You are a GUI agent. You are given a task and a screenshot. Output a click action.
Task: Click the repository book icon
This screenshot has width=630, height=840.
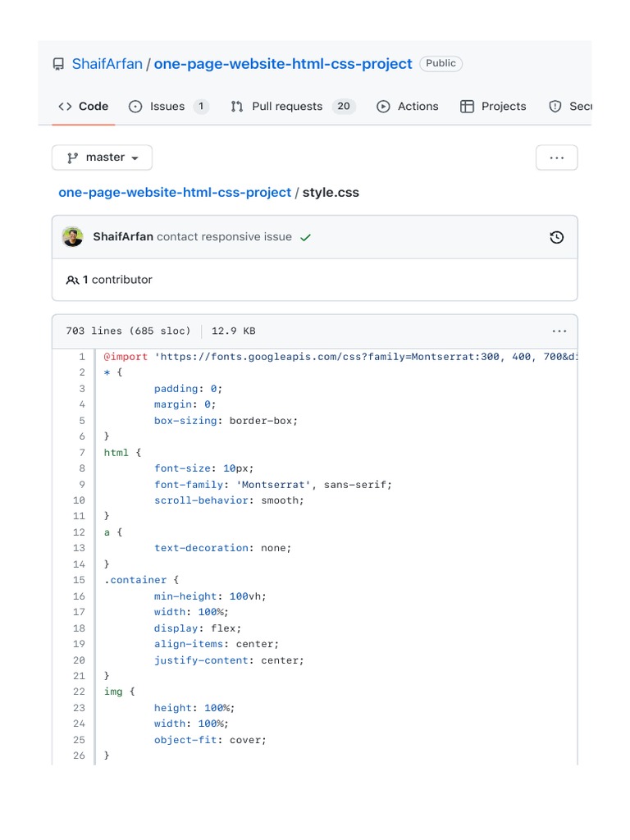(58, 64)
